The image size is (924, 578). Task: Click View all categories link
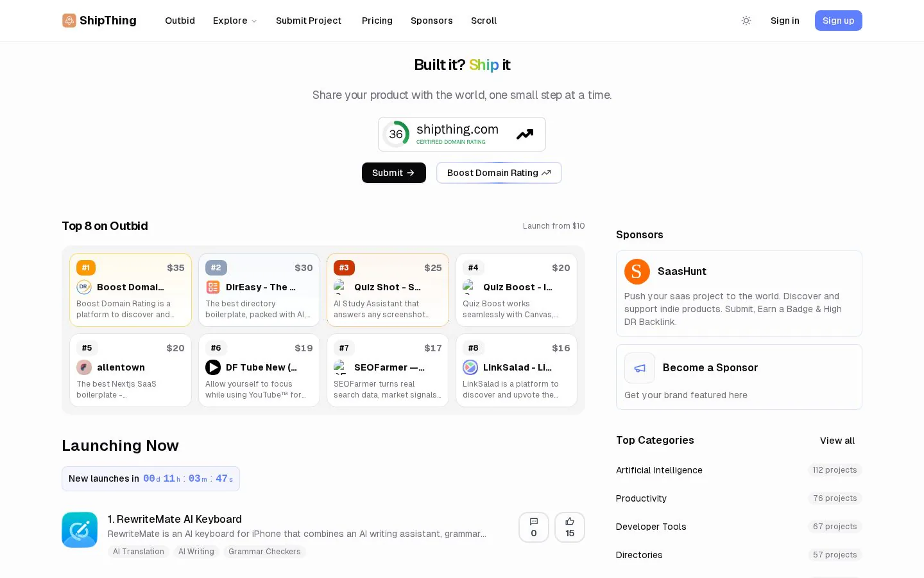[x=837, y=441]
